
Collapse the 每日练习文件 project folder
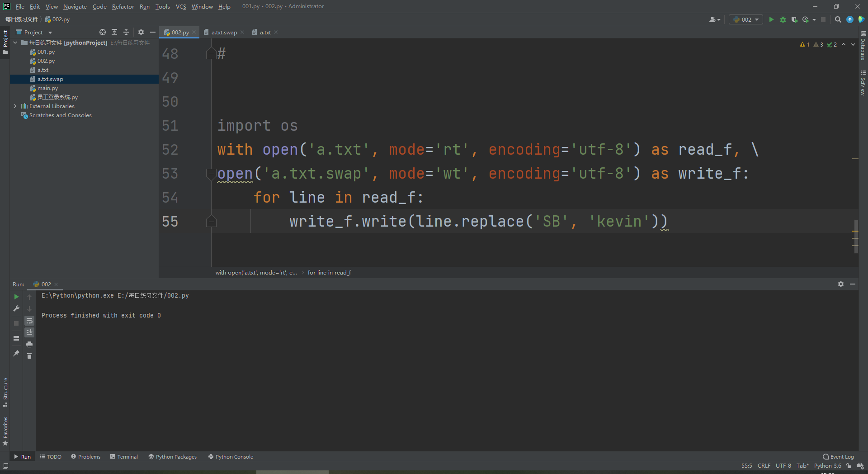pyautogui.click(x=15, y=43)
